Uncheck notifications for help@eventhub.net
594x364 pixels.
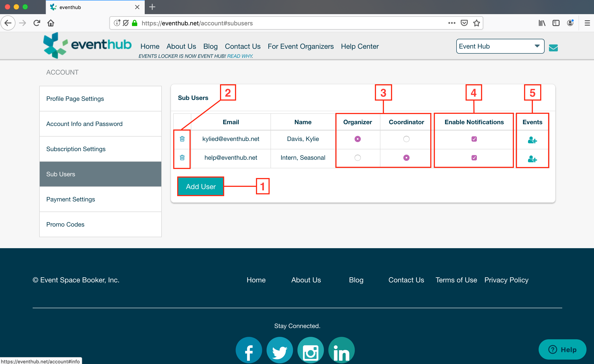474,158
